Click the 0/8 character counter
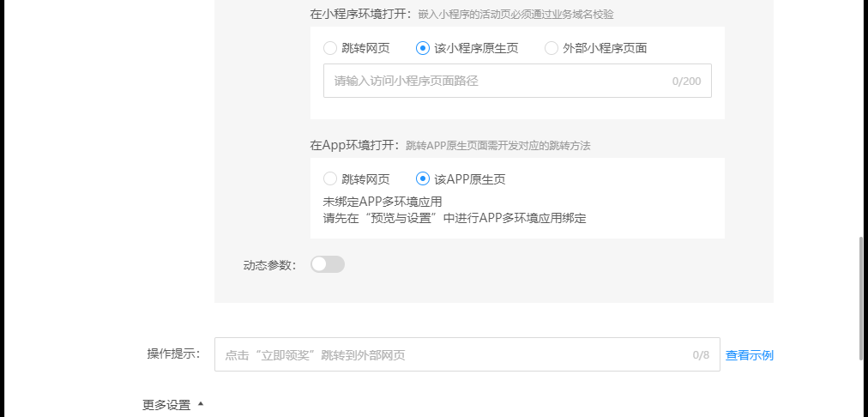The height and width of the screenshot is (417, 868). pos(701,355)
